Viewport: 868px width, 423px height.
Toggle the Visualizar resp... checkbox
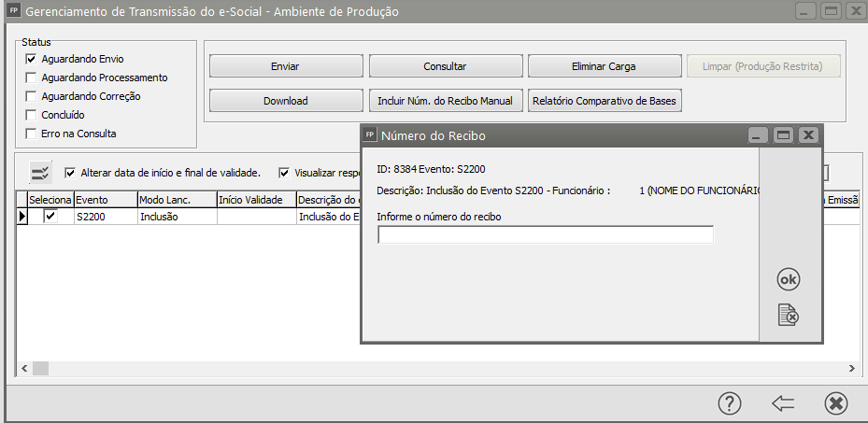[x=284, y=173]
